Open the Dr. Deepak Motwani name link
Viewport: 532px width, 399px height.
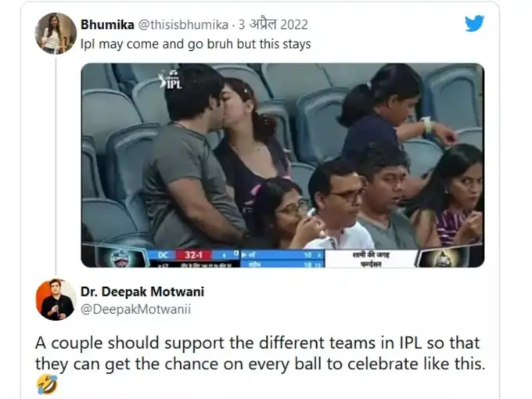coord(142,292)
